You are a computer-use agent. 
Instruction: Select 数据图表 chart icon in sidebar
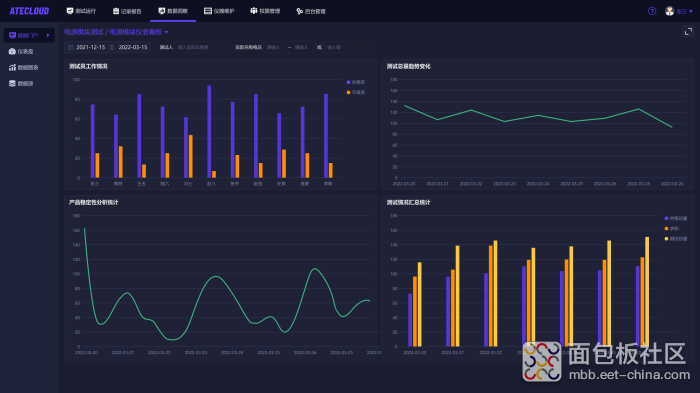(x=12, y=67)
